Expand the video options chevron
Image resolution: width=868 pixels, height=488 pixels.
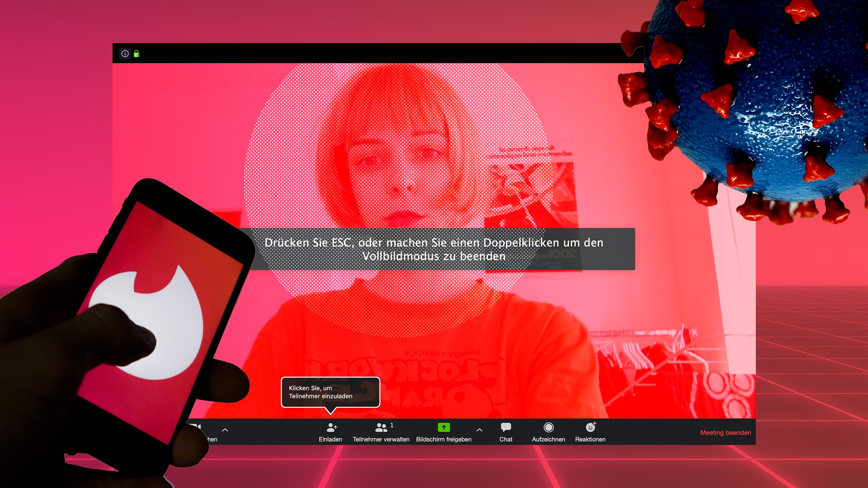click(x=225, y=430)
